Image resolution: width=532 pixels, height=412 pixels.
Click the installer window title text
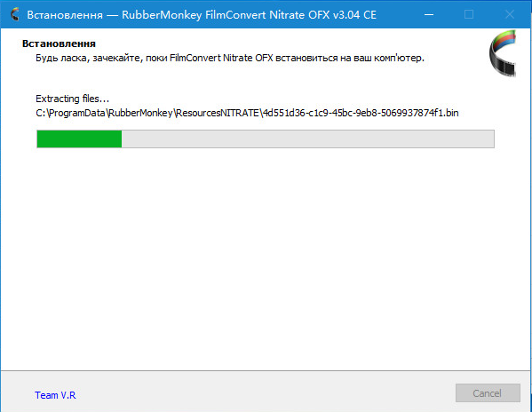pyautogui.click(x=202, y=15)
